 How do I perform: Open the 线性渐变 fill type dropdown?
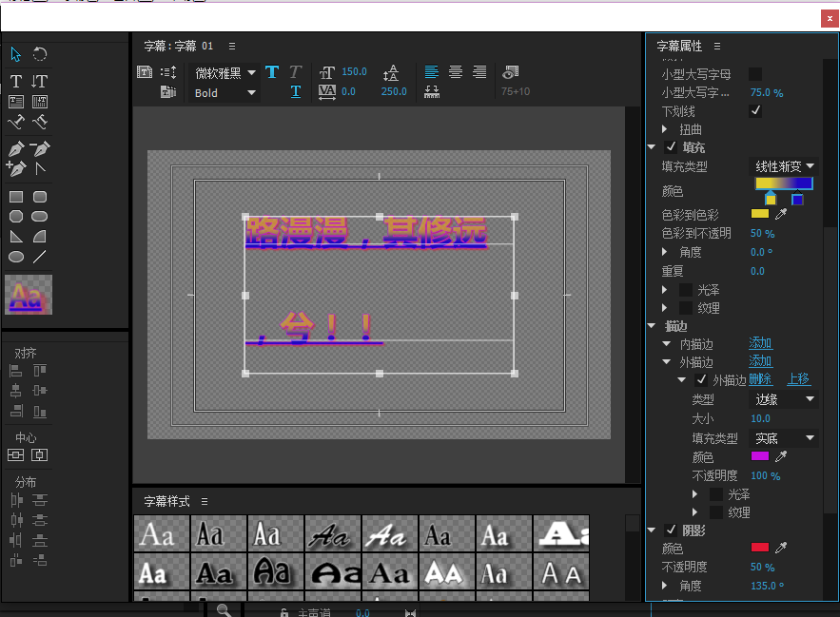[x=784, y=166]
